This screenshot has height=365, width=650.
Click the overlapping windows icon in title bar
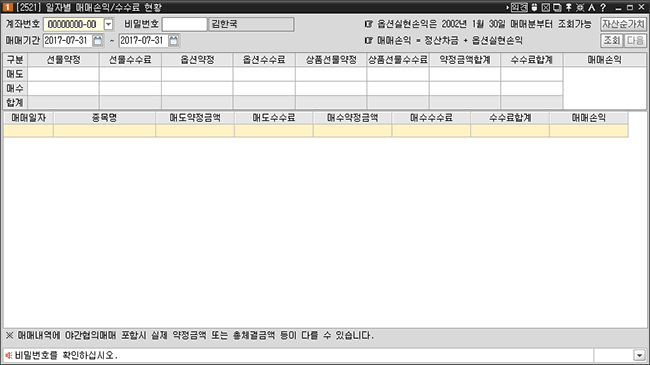pos(558,7)
